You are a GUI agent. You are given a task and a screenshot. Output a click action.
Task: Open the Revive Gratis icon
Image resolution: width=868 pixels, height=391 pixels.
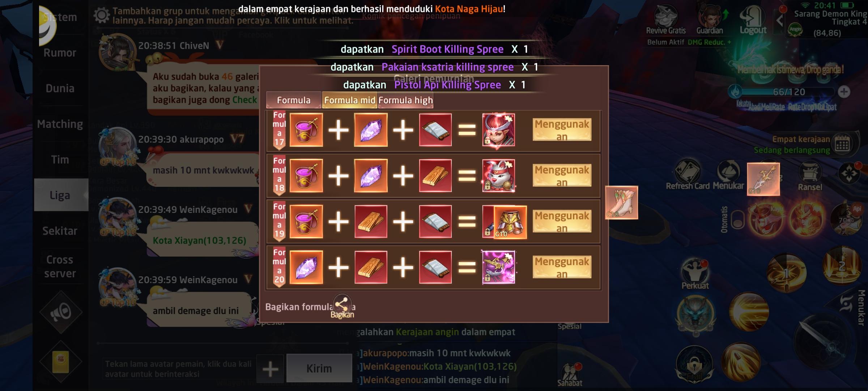(x=666, y=20)
